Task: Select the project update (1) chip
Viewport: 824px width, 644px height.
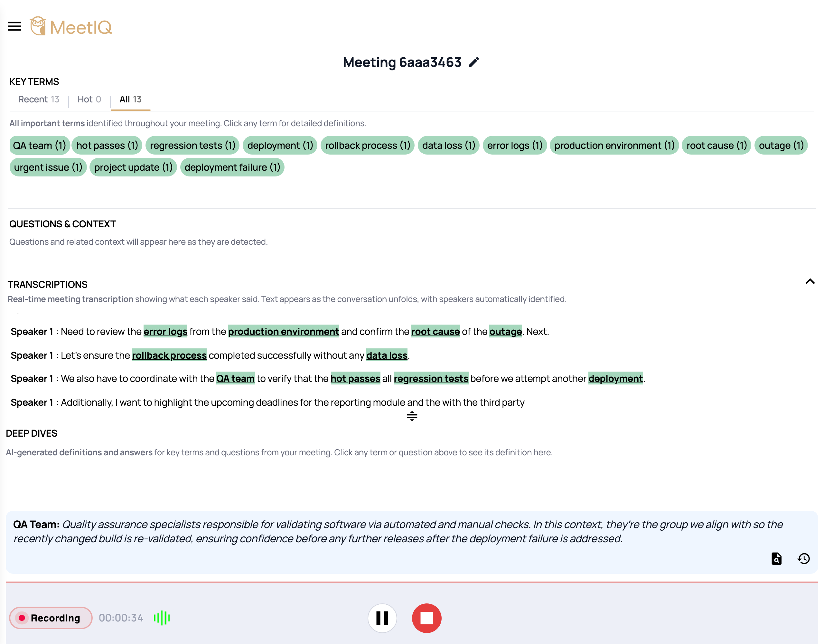Action: 133,167
